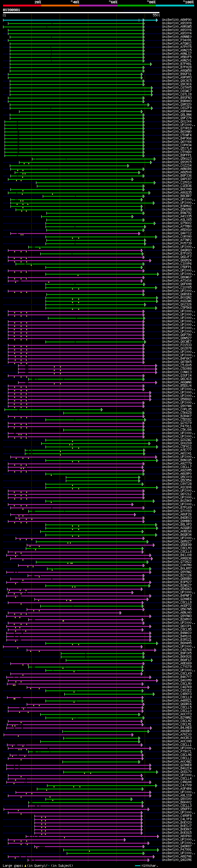Click the =100char. scale legend
This screenshot has width=197, height=868.
tap(147, 865)
